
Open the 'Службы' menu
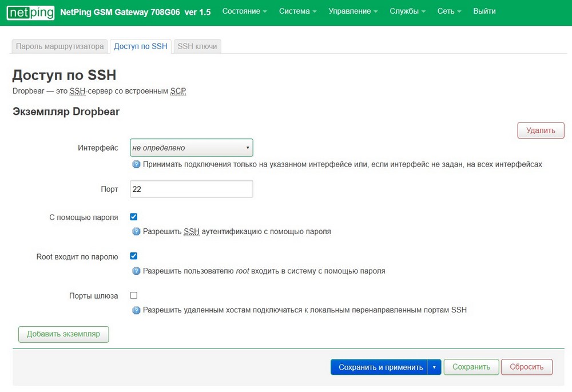407,11
